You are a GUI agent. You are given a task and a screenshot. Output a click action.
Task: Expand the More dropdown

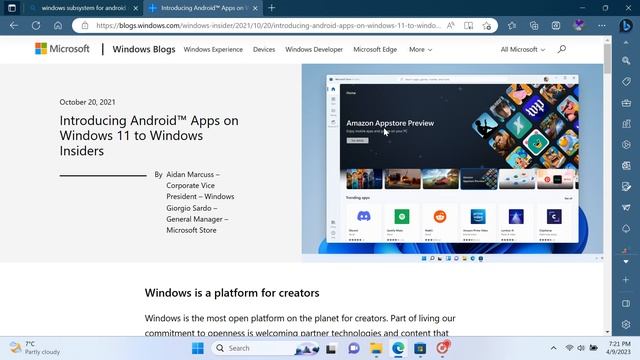click(420, 49)
